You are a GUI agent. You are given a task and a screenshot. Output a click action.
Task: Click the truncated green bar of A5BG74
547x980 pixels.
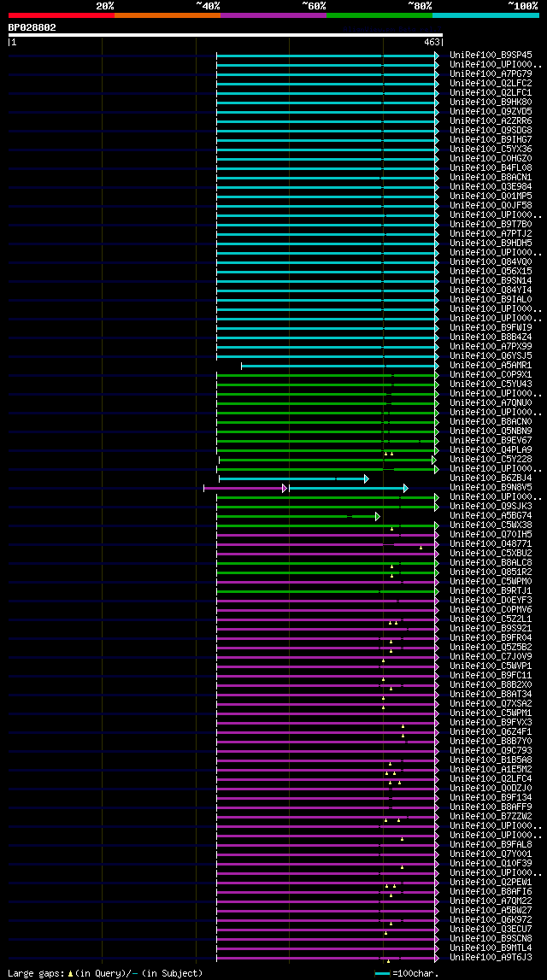(x=298, y=516)
